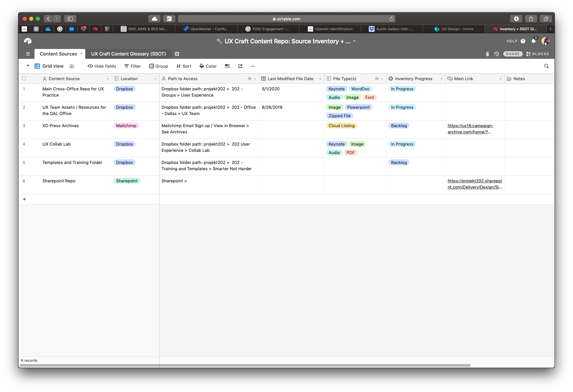Open the trash icon in the header
Viewport: 573px width, 392px height.
pos(487,54)
